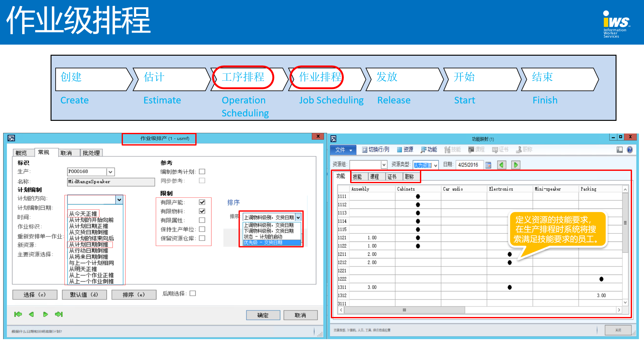
Task: Go to next date green arrow
Action: coord(516,165)
